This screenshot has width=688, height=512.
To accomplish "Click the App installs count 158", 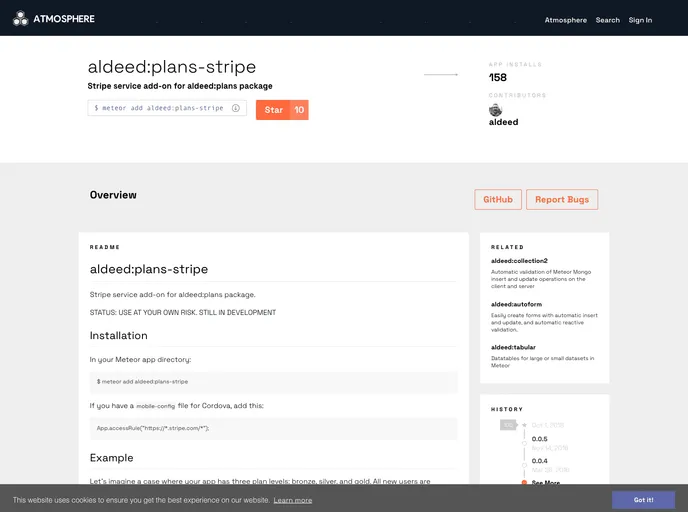I will pyautogui.click(x=498, y=77).
